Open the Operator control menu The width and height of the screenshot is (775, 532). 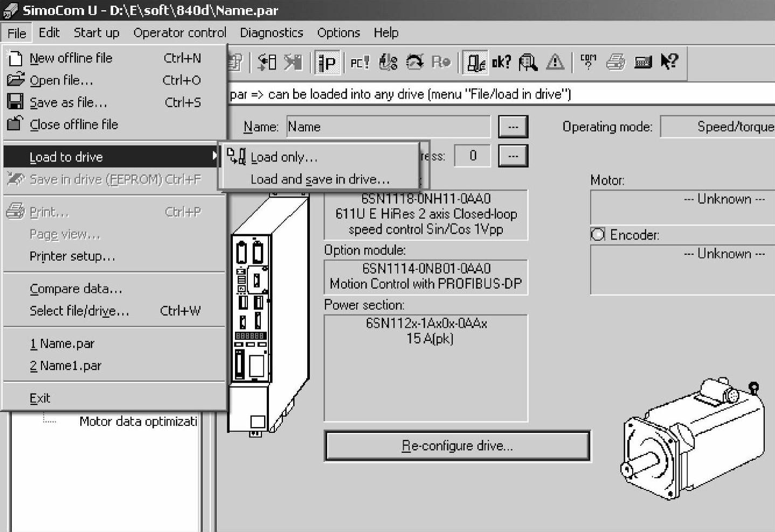pos(180,33)
